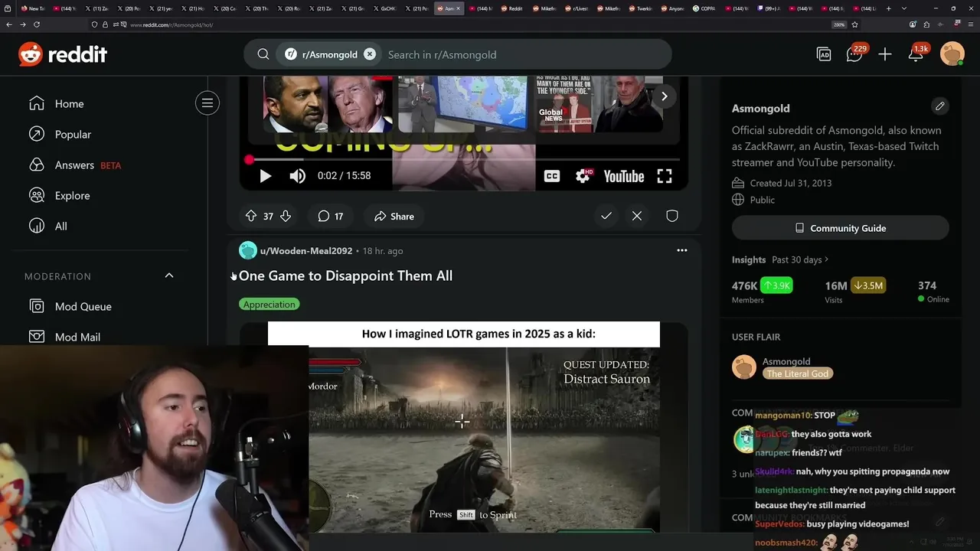Open the Global News suggested thumbnail

[599, 103]
